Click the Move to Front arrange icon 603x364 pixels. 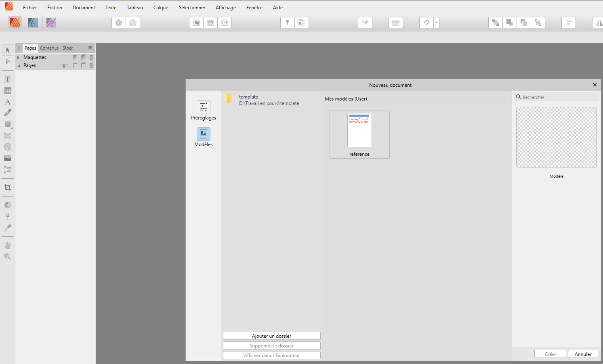pos(538,23)
